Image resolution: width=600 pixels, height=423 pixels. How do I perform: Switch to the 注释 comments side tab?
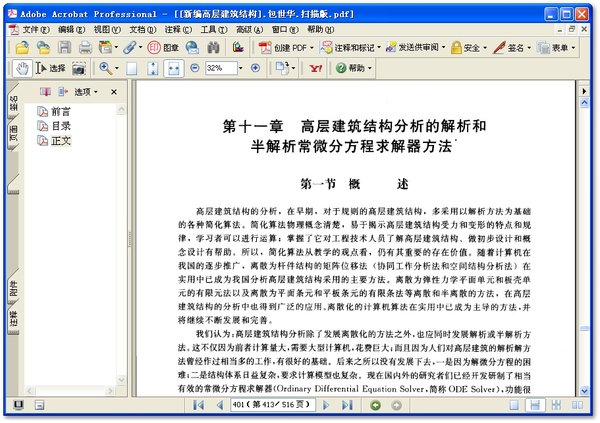[13, 319]
